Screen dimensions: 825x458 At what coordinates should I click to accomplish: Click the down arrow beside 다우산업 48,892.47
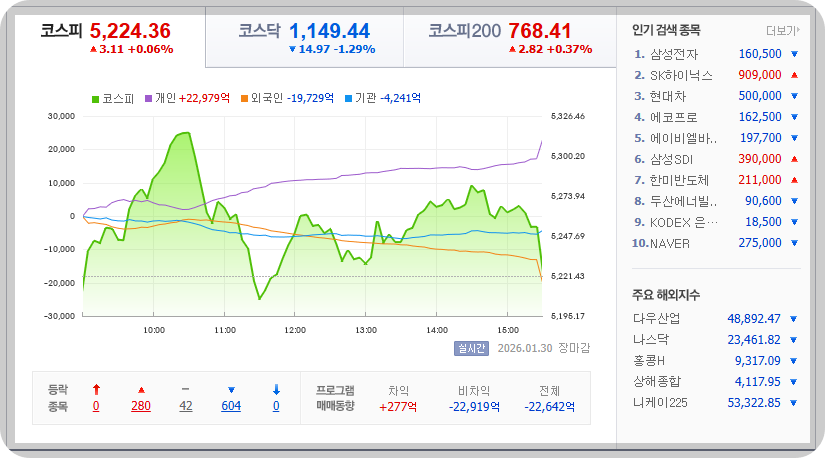(x=793, y=319)
